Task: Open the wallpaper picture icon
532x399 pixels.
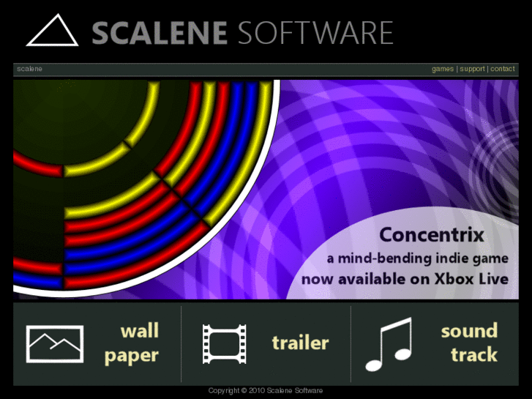Action: pos(55,344)
